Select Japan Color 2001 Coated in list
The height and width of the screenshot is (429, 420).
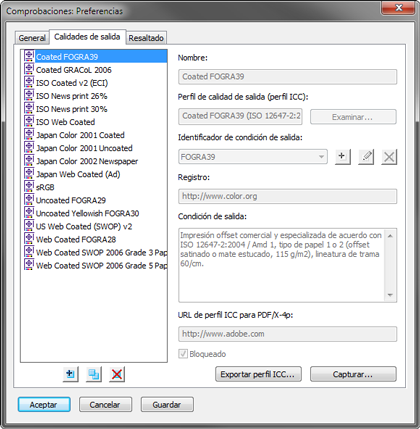coord(80,135)
